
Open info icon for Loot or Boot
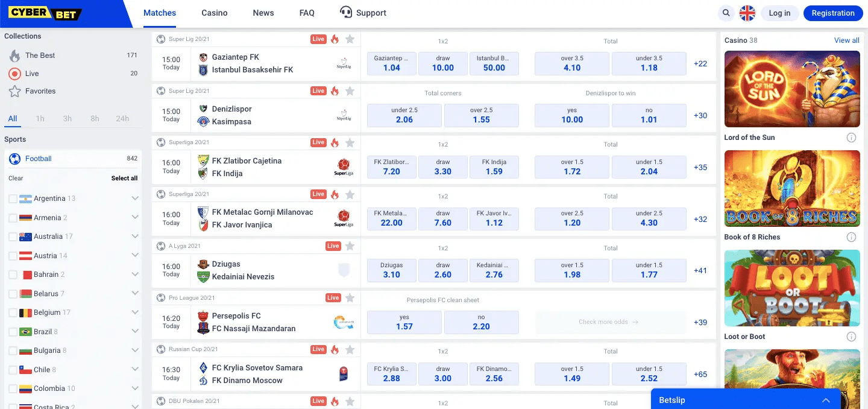click(x=851, y=337)
